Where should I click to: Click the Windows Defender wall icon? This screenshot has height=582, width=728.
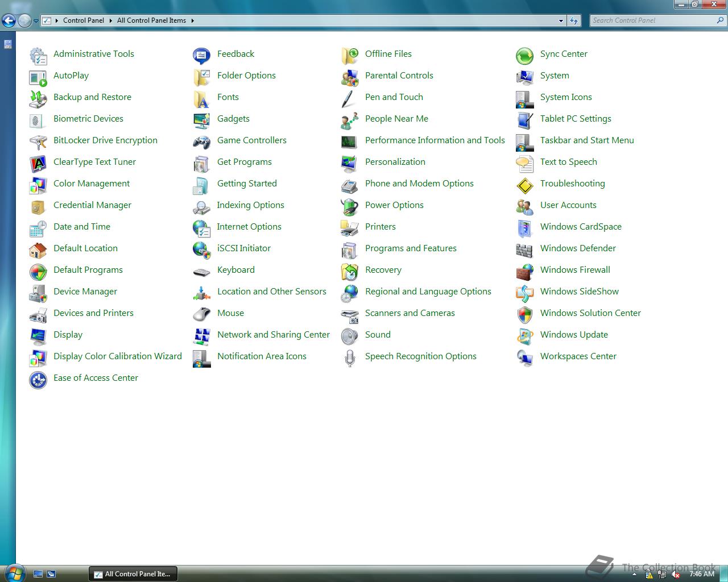[525, 250]
